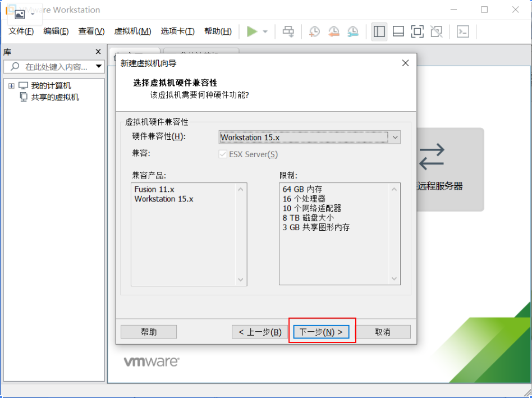The width and height of the screenshot is (532, 398).
Task: Click 10 个网络适配器 in limits list
Action: 312,208
